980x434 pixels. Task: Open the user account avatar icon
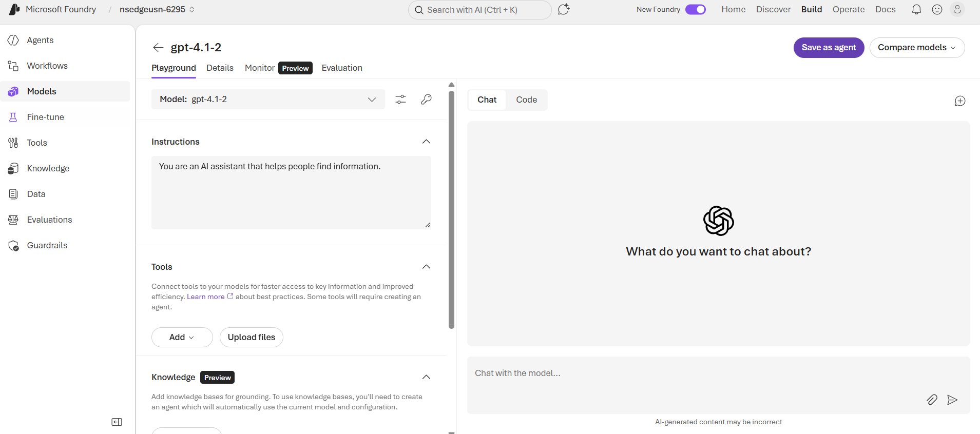(x=957, y=9)
